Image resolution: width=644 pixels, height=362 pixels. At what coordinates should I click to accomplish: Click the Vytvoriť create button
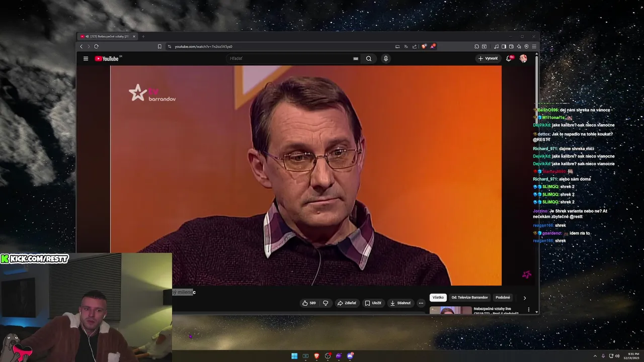coord(488,58)
